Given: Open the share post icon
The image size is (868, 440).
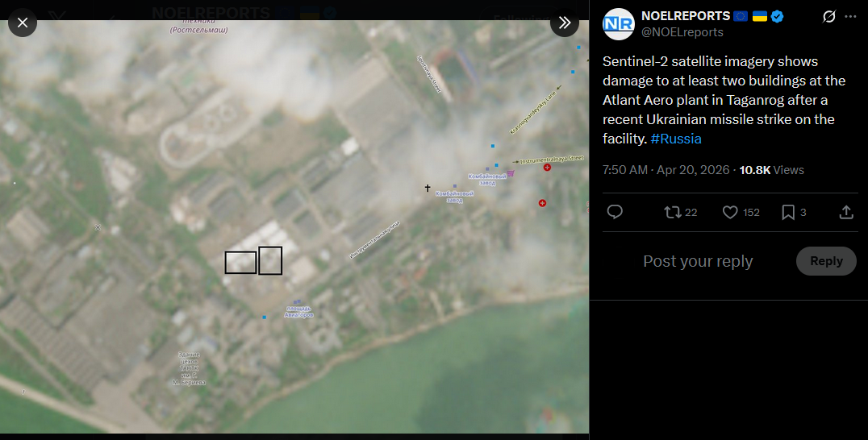Looking at the screenshot, I should [x=846, y=212].
